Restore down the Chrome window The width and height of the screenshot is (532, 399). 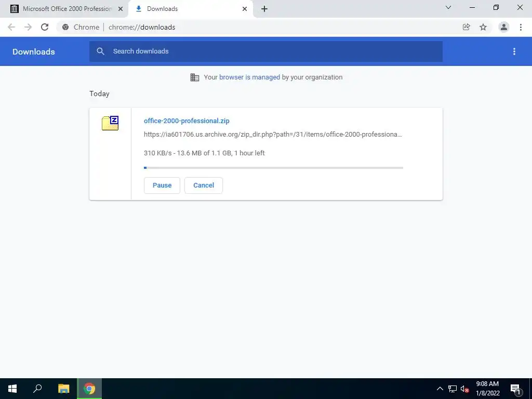(x=496, y=7)
